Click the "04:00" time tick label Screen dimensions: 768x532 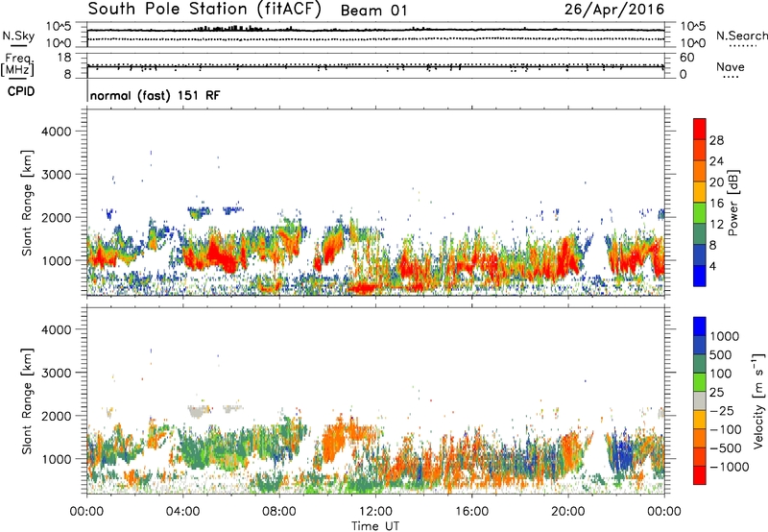(x=182, y=512)
